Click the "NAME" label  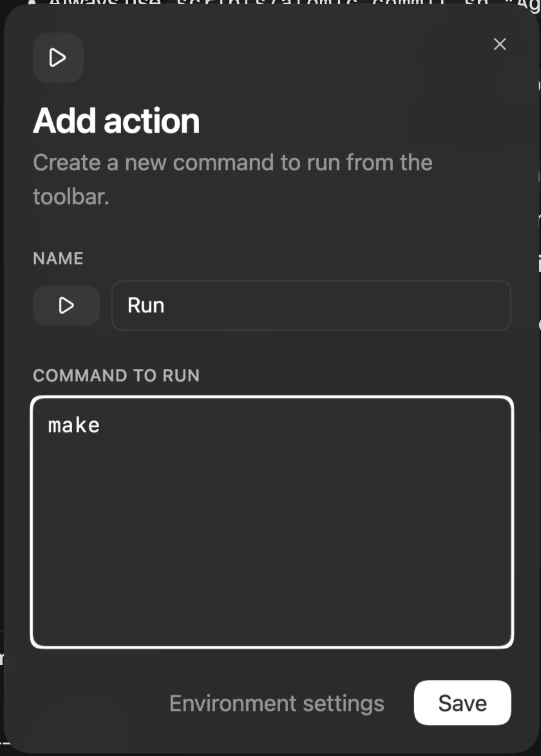(x=58, y=258)
